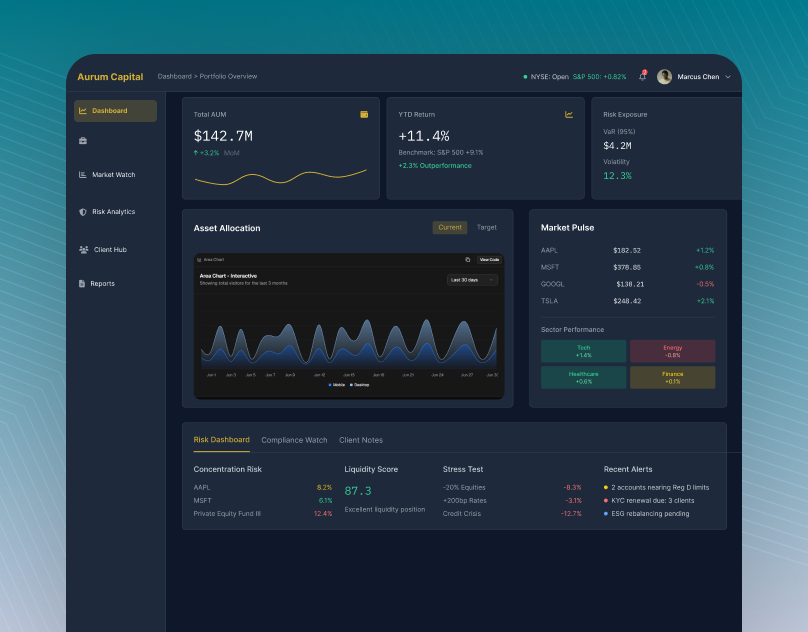Open the ESG rebalancing pending alert
808x632 pixels.
point(647,513)
